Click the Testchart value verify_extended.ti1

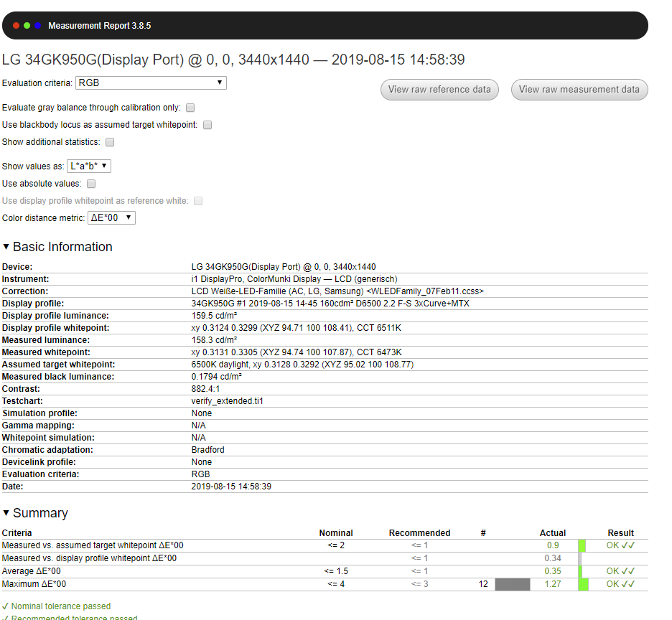[x=227, y=401]
